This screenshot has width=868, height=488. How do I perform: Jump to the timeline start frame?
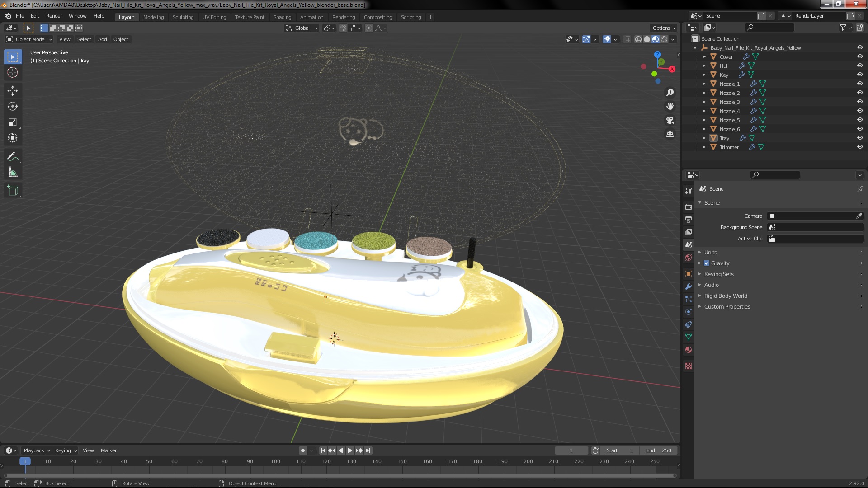(x=323, y=450)
